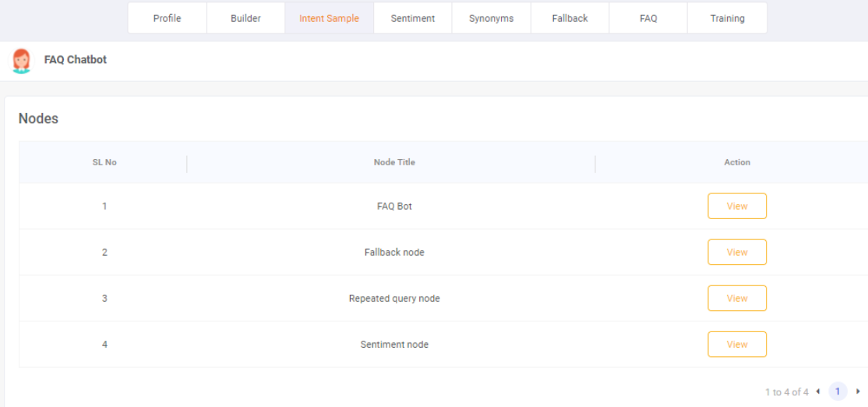Click SL No cell 4
The height and width of the screenshot is (407, 868).
pyautogui.click(x=104, y=344)
